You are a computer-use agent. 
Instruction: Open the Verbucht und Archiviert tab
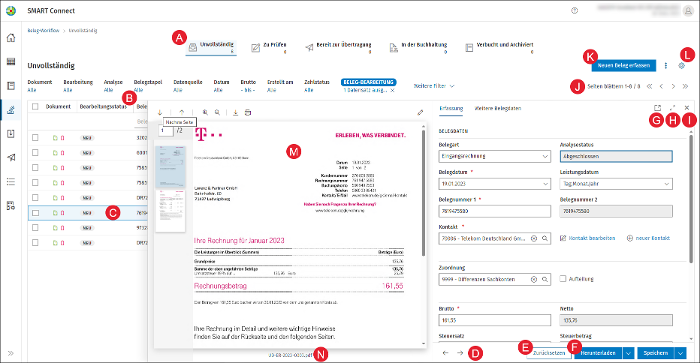499,47
